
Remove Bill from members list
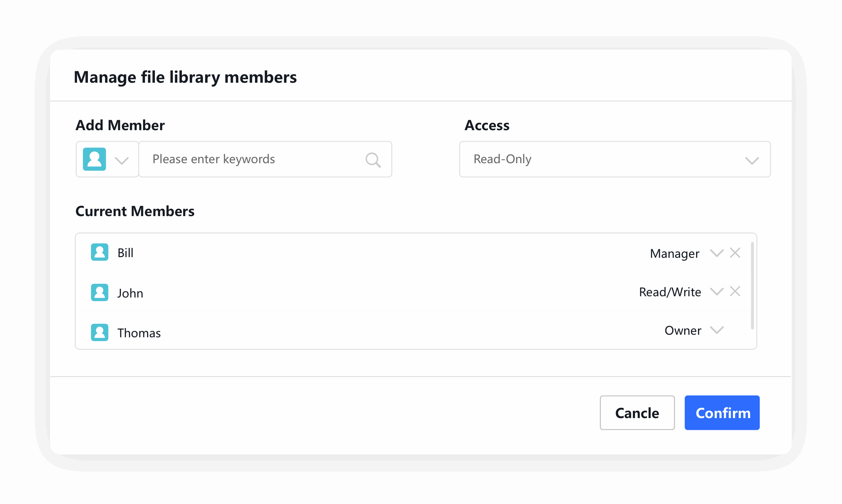(735, 253)
